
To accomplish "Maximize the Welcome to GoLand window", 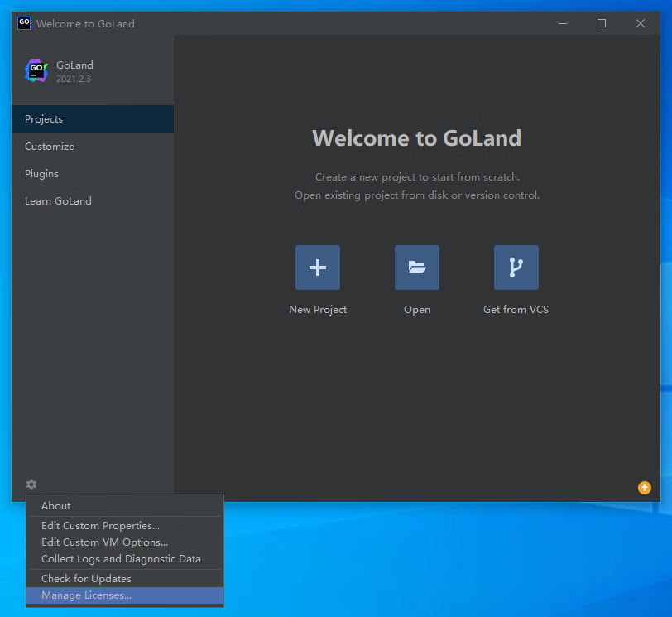I will (x=602, y=23).
